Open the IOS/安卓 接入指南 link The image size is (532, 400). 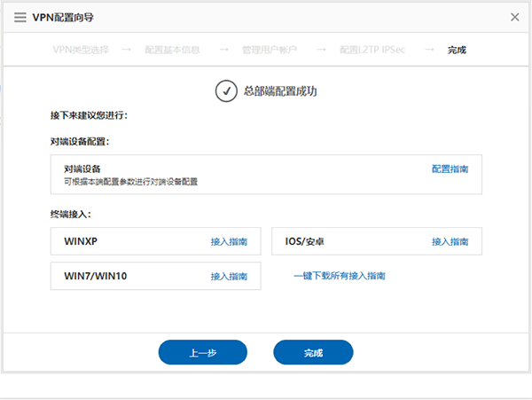[x=450, y=241]
